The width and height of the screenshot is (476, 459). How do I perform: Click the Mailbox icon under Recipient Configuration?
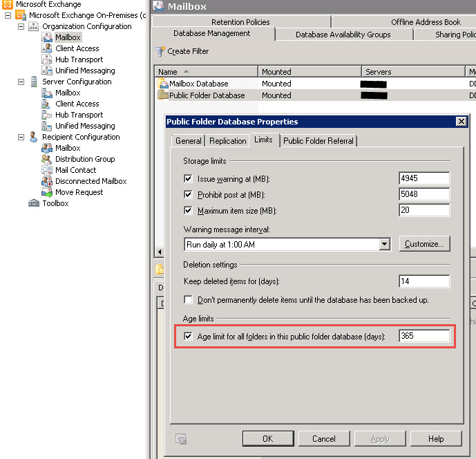pos(47,148)
